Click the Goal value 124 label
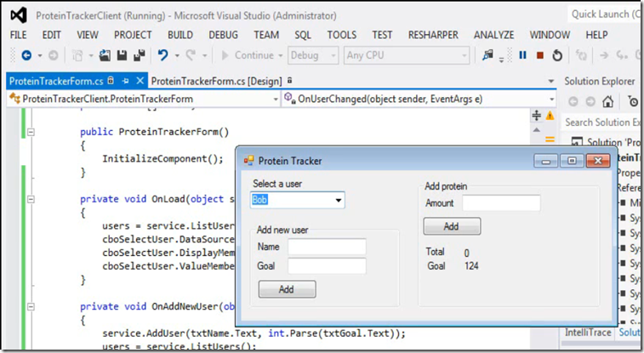Viewport: 644px width, 353px height. pyautogui.click(x=471, y=266)
